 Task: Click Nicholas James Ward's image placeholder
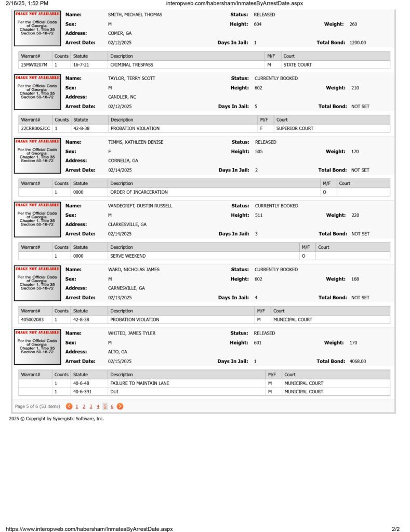(37, 283)
